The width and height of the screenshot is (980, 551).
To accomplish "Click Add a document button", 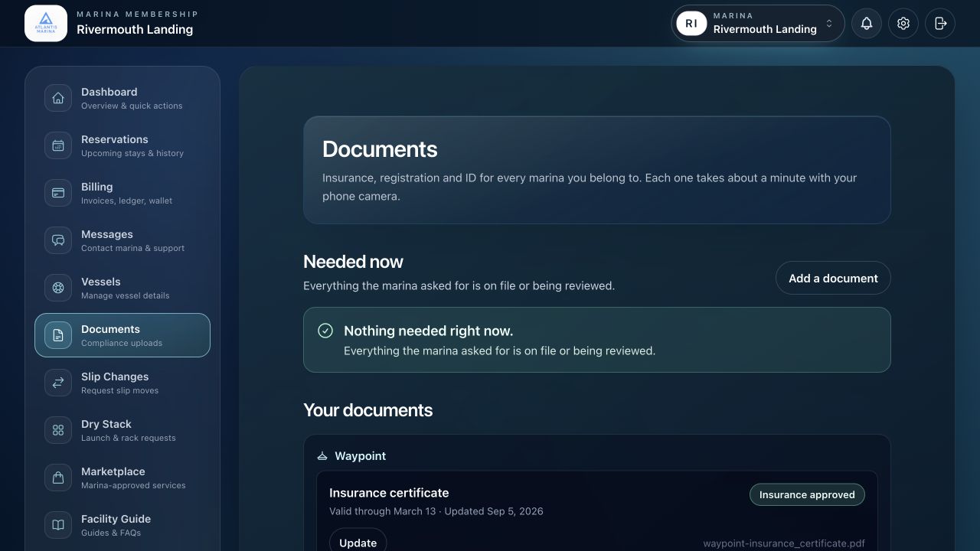I will tap(833, 279).
